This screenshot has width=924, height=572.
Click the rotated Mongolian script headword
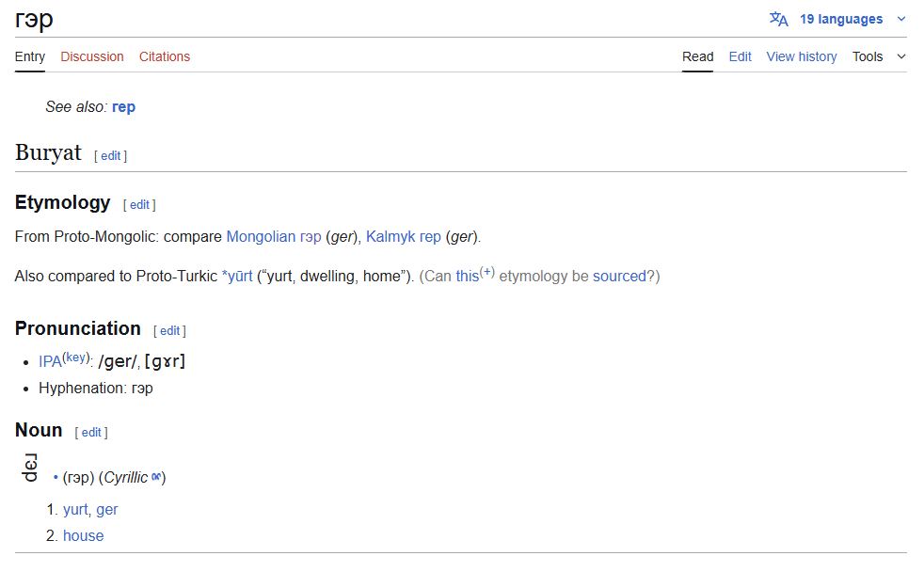coord(29,468)
